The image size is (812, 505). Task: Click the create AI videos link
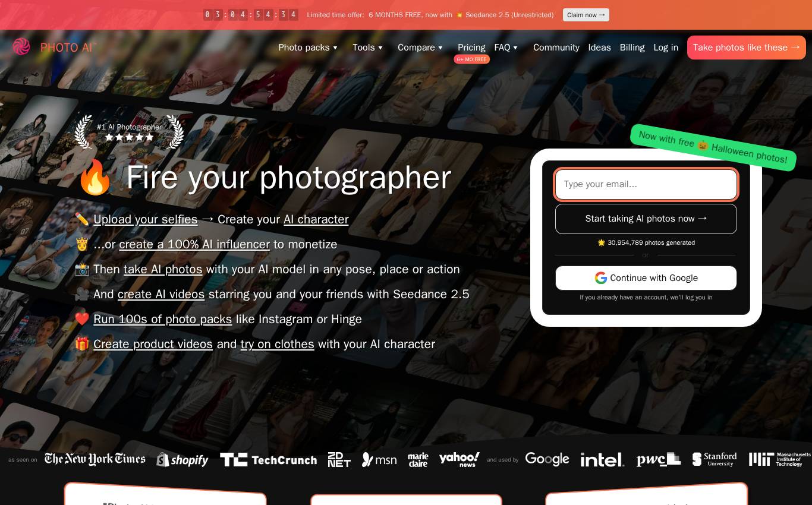pyautogui.click(x=161, y=294)
